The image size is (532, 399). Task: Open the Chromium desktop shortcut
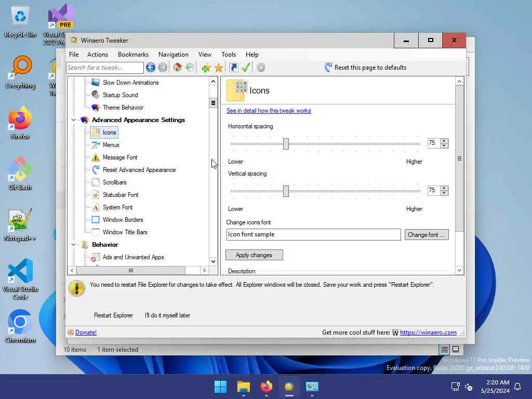[20, 326]
